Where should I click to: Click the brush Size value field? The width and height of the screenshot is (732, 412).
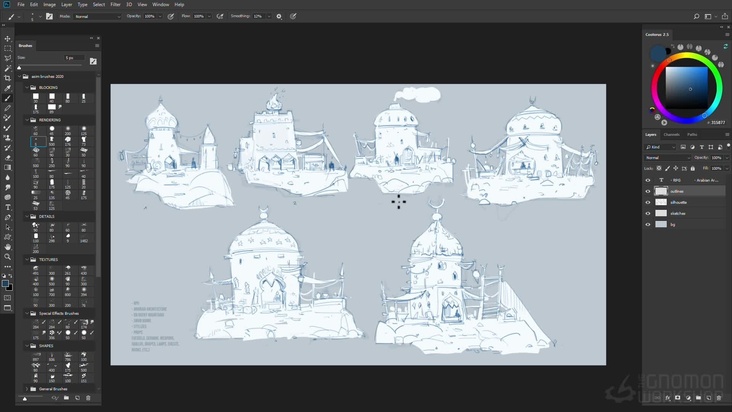(74, 58)
